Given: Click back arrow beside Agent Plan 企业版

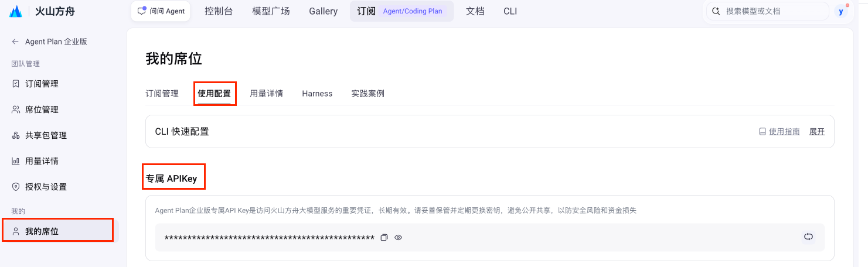Looking at the screenshot, I should click(15, 42).
